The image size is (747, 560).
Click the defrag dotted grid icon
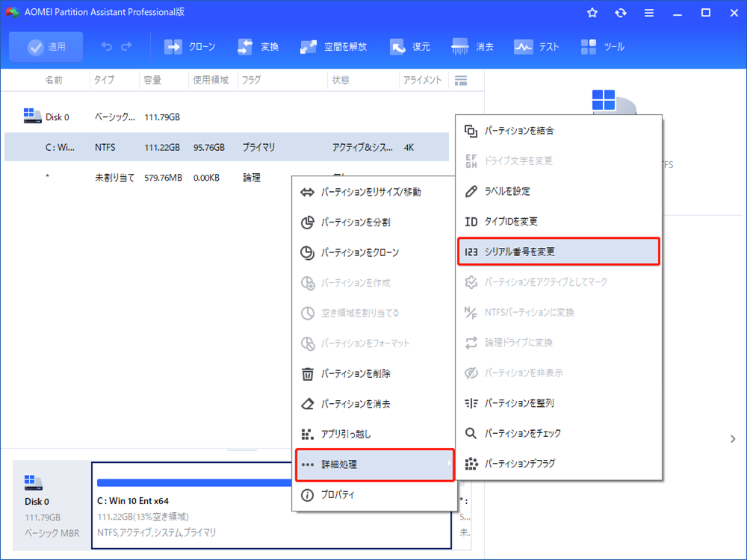click(471, 464)
